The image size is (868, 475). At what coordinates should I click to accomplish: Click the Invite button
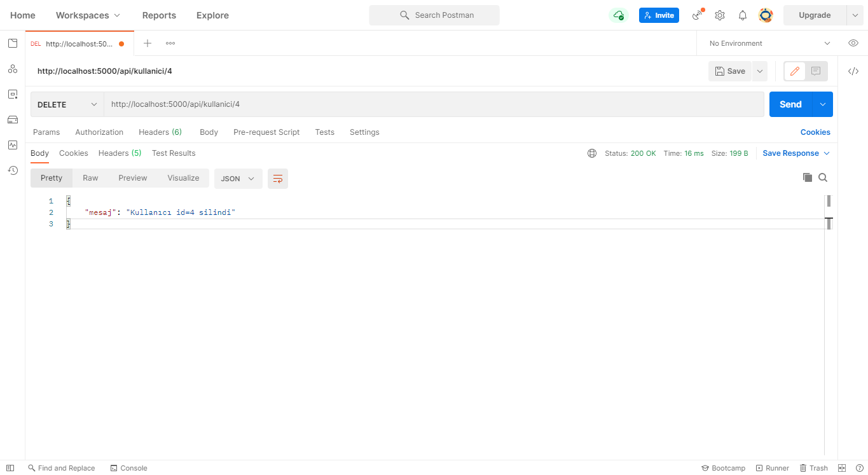click(x=659, y=15)
